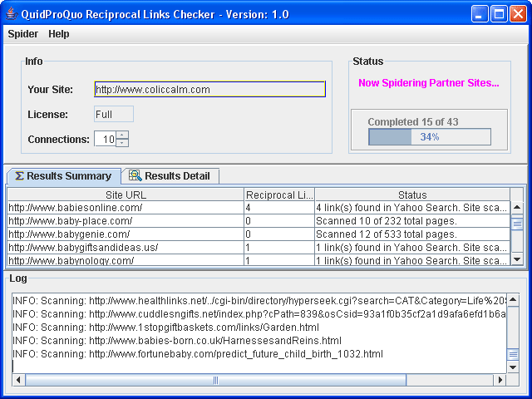
Task: Select the babygenie.com table row
Action: point(125,234)
